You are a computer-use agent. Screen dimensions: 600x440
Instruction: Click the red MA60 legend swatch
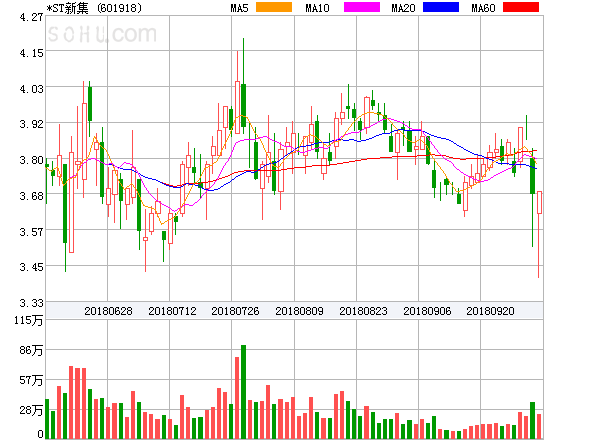(520, 8)
